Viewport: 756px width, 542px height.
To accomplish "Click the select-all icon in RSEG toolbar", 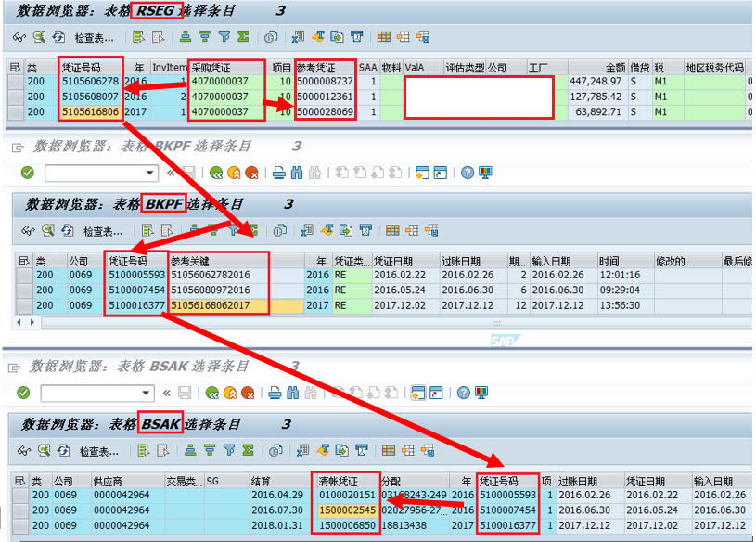I will pos(138,37).
